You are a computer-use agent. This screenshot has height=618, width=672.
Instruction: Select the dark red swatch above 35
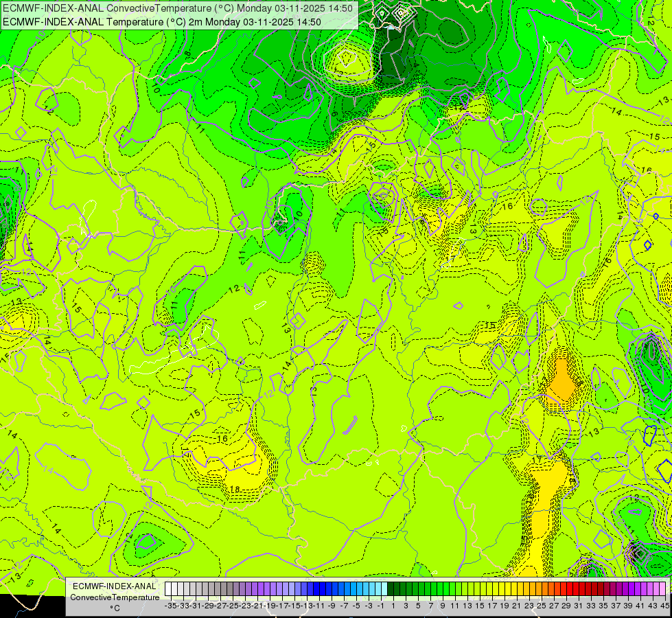[600, 588]
